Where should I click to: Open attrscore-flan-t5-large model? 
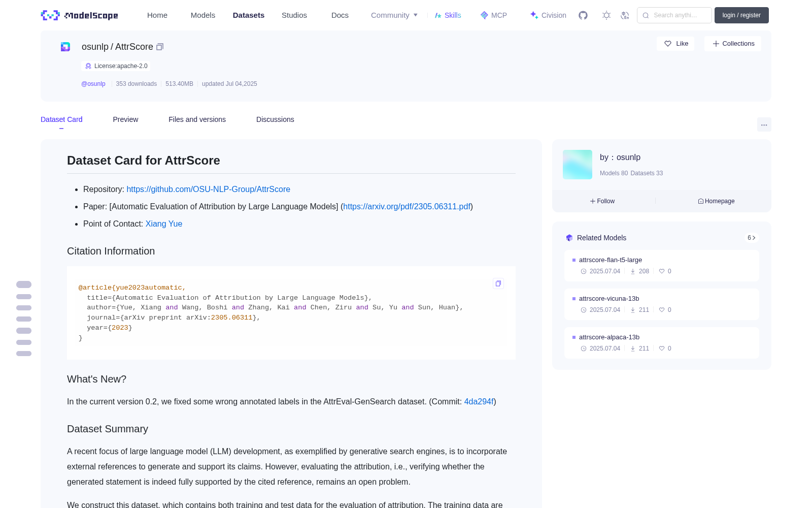662,266
